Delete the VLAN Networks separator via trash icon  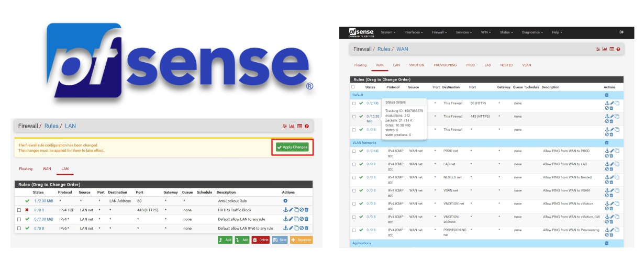607,142
